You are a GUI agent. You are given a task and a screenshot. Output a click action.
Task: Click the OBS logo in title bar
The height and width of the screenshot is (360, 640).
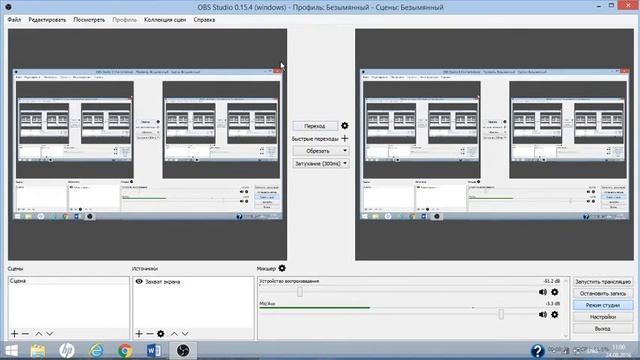tap(8, 7)
